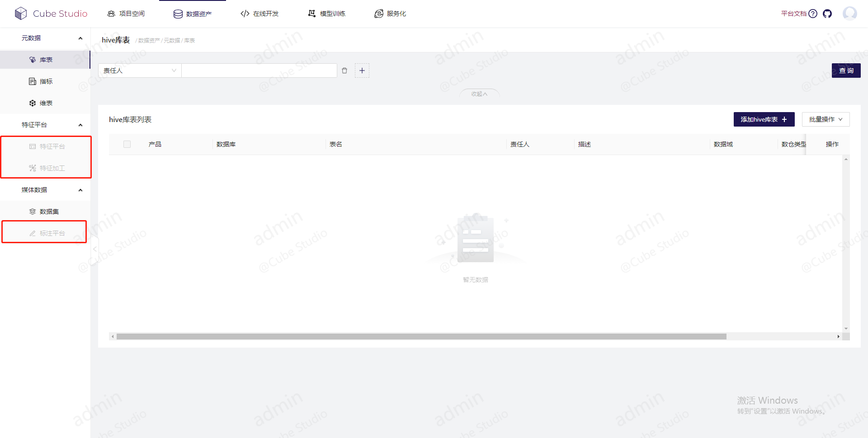Click the 维表 sidebar icon
This screenshot has width=868, height=438.
click(33, 103)
